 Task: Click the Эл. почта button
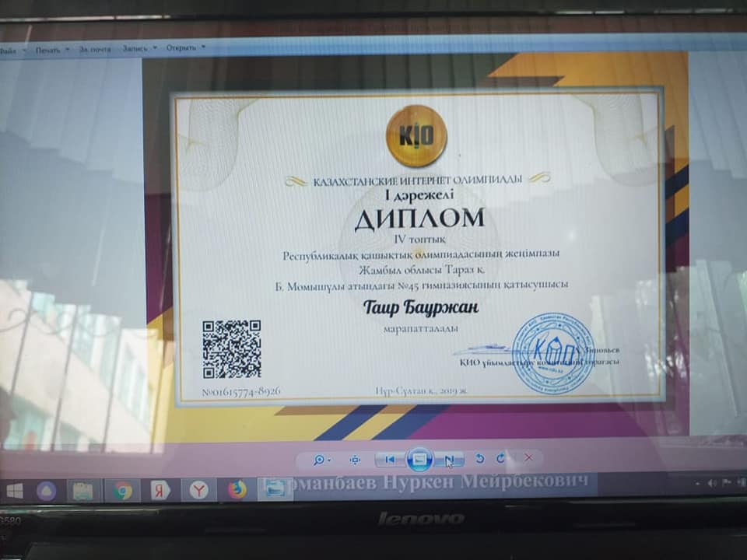(x=95, y=49)
